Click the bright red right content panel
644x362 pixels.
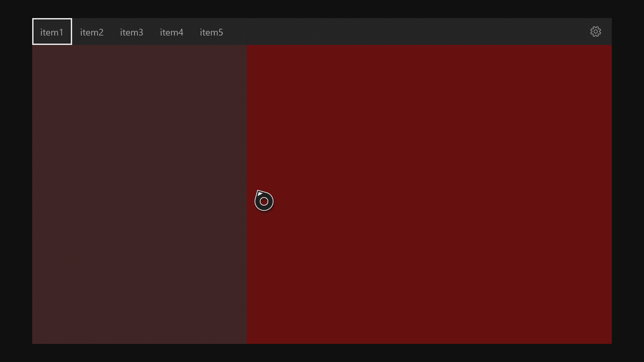pos(436,134)
